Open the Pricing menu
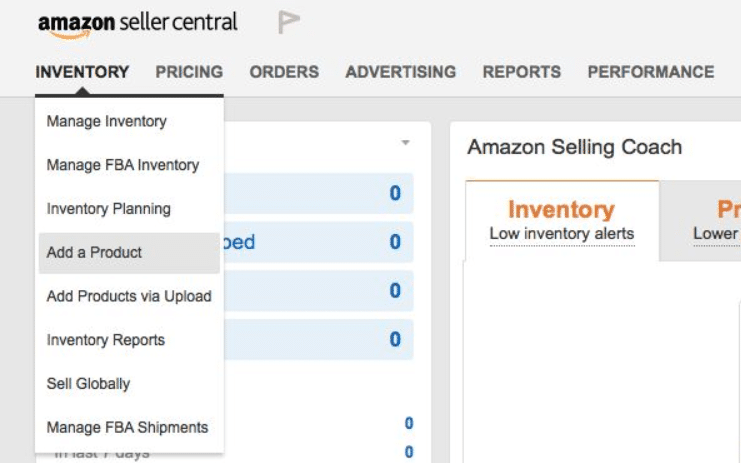 click(x=189, y=72)
